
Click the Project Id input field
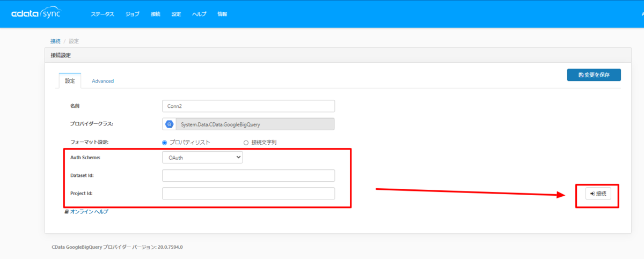tap(248, 194)
